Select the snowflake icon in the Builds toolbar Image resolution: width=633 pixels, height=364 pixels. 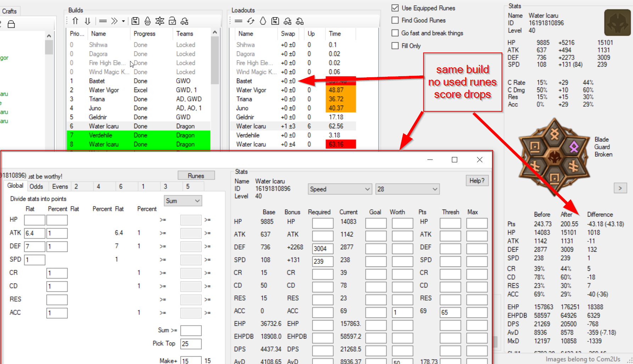coord(160,21)
